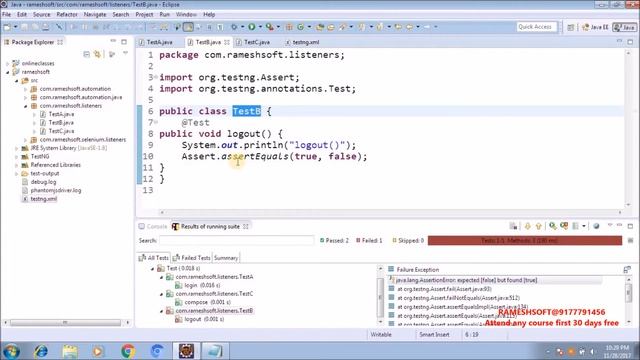Click the Debug bug icon in toolbar
The image size is (640, 360).
[x=234, y=27]
